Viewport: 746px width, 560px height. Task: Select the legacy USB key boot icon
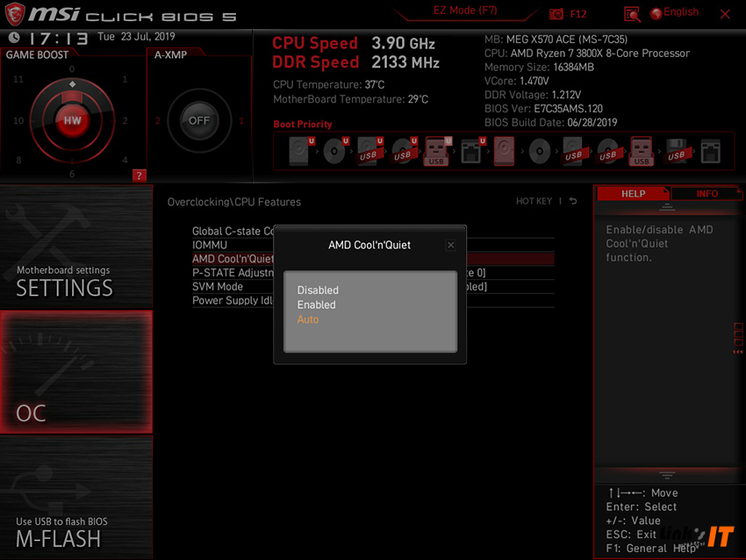tap(642, 151)
